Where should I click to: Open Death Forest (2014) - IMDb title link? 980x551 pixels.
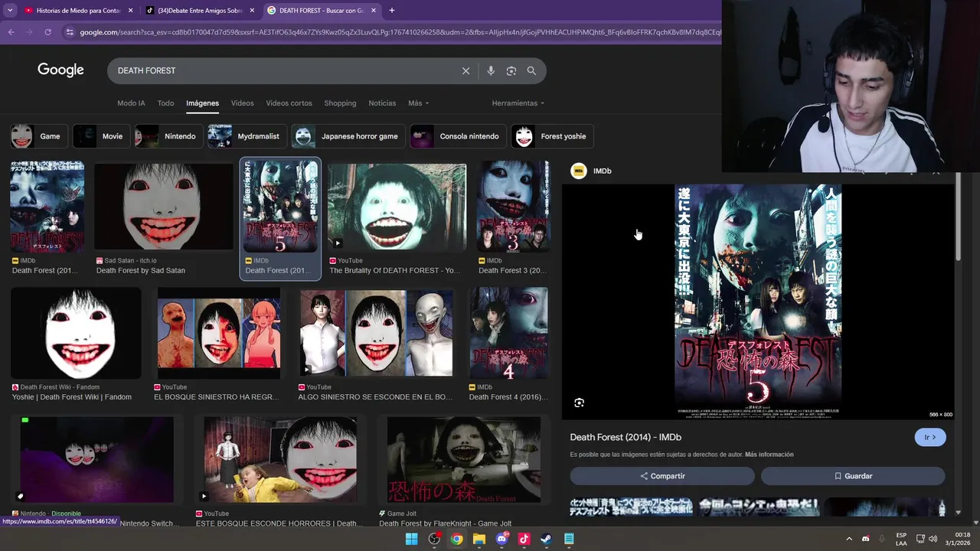(626, 437)
